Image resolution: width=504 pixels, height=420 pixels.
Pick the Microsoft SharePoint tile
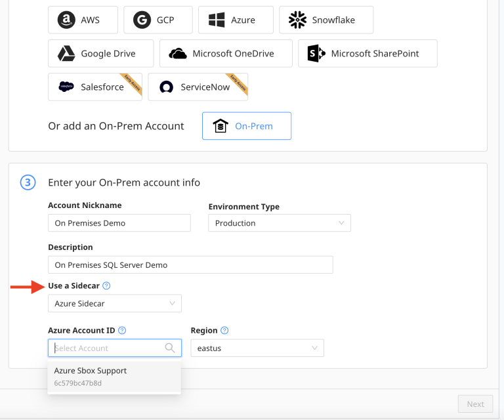coord(367,53)
